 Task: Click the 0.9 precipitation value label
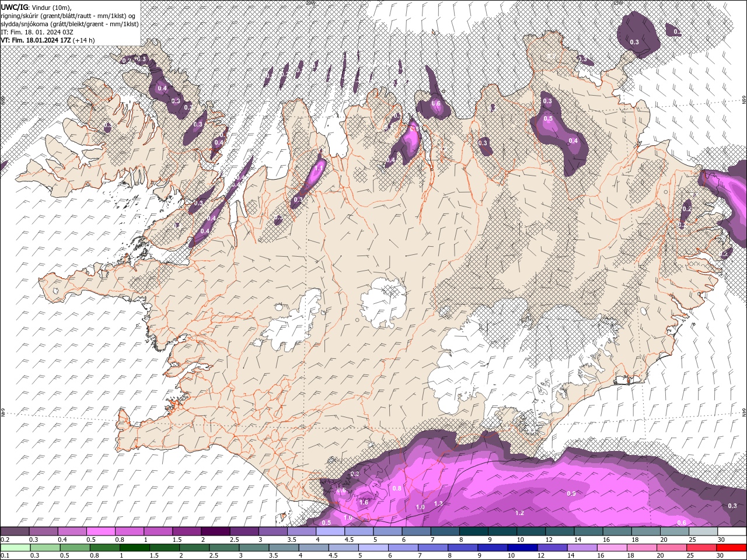tap(571, 494)
